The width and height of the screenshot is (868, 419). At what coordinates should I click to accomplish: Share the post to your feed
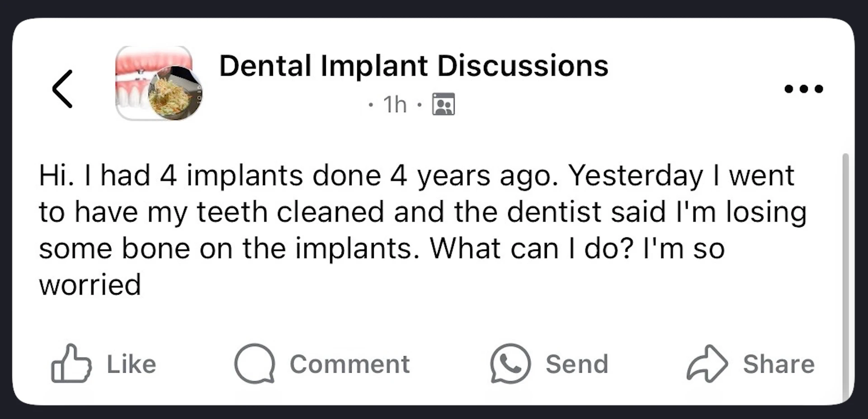coord(750,363)
